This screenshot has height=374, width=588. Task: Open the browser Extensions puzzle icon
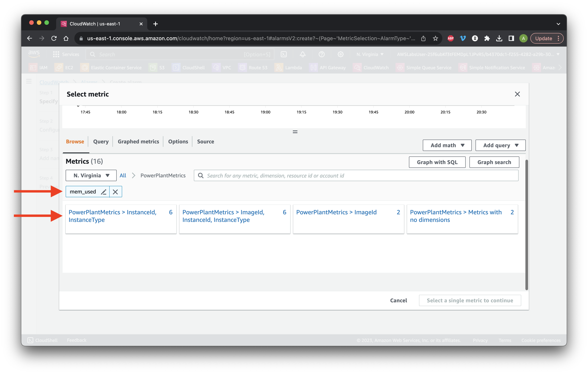[487, 38]
